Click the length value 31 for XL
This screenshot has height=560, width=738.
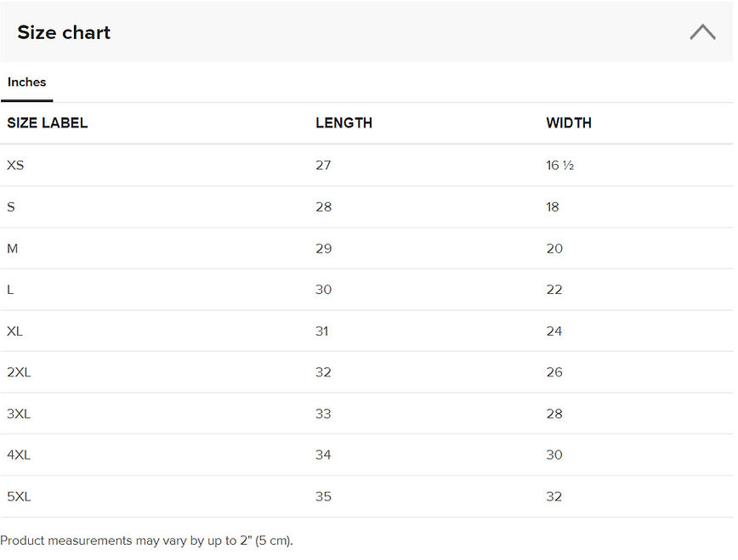[322, 331]
